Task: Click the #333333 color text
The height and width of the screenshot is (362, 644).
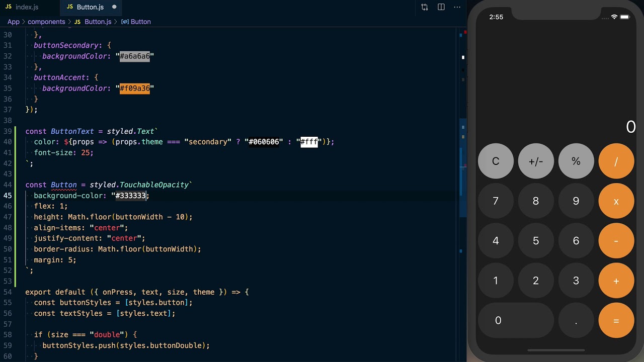Action: tap(131, 196)
